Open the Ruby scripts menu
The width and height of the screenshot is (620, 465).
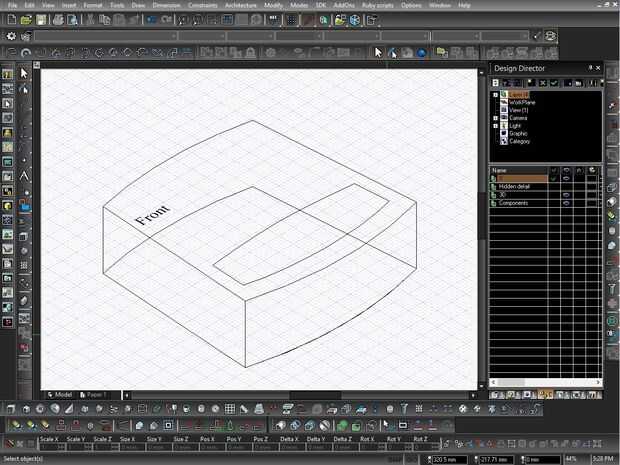(x=377, y=5)
